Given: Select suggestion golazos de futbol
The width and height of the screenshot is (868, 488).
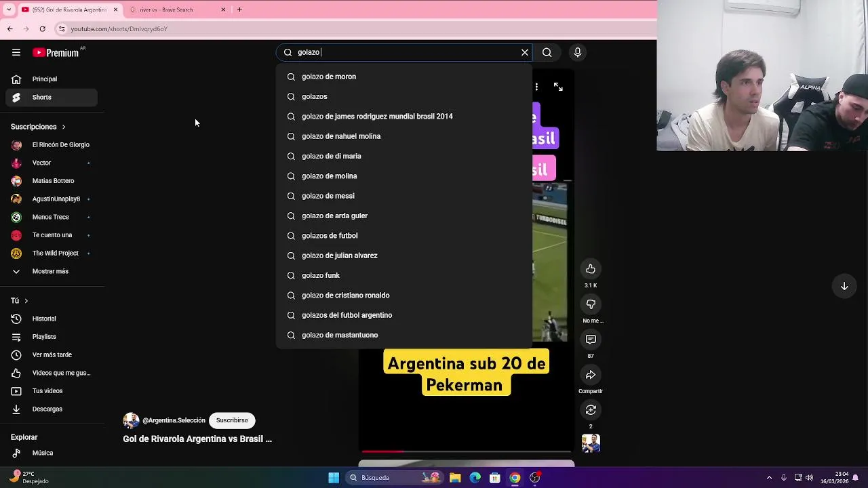Looking at the screenshot, I should (403, 236).
